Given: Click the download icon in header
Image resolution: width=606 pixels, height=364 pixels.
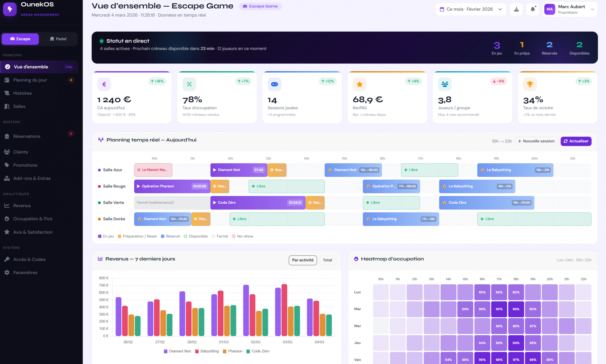Looking at the screenshot, I should [x=516, y=9].
